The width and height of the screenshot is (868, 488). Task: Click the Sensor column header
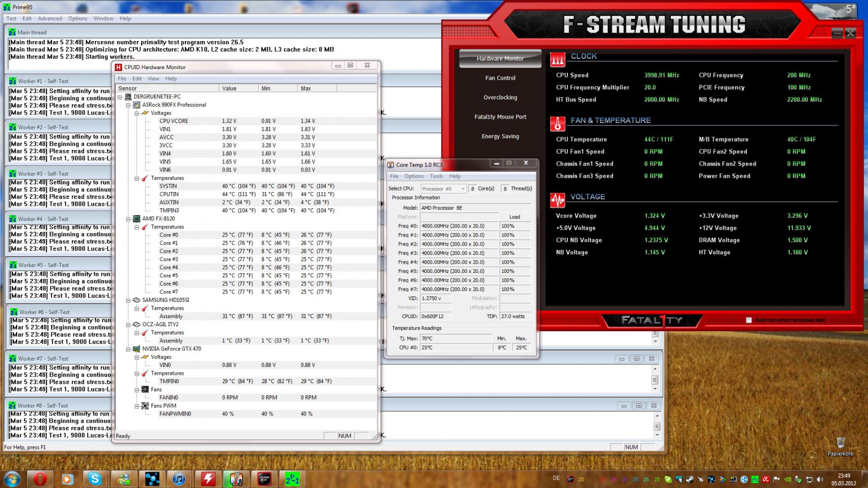167,88
